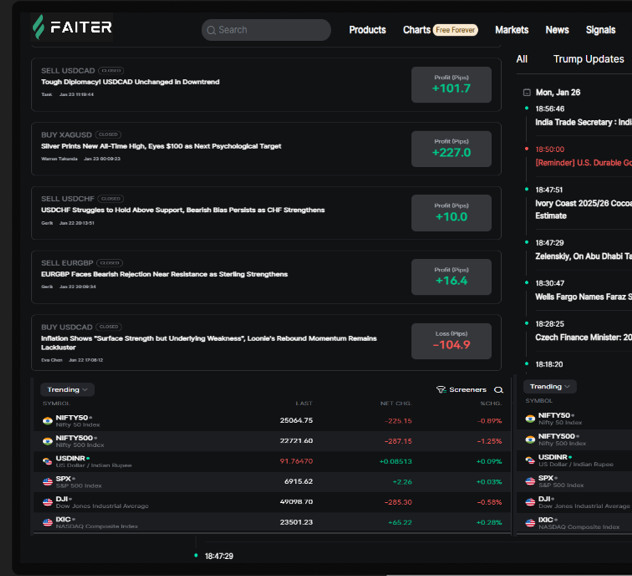Select the SPX row in main table
This screenshot has width=632, height=576.
tap(272, 482)
